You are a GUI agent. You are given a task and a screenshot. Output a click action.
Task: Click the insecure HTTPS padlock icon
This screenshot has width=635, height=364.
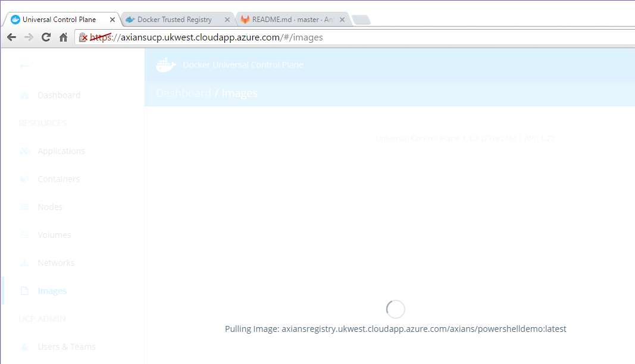pyautogui.click(x=84, y=37)
